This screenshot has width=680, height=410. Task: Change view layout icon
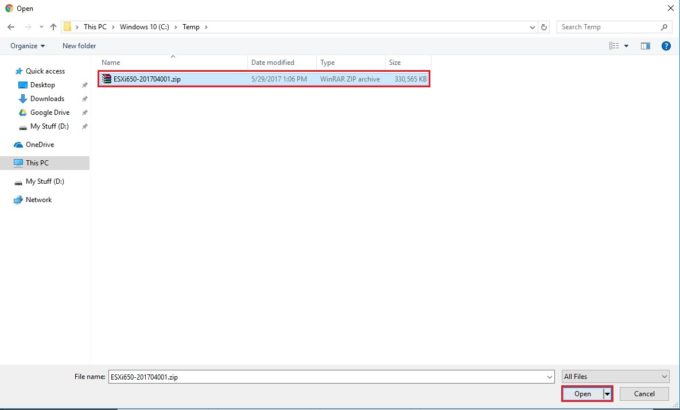(614, 45)
